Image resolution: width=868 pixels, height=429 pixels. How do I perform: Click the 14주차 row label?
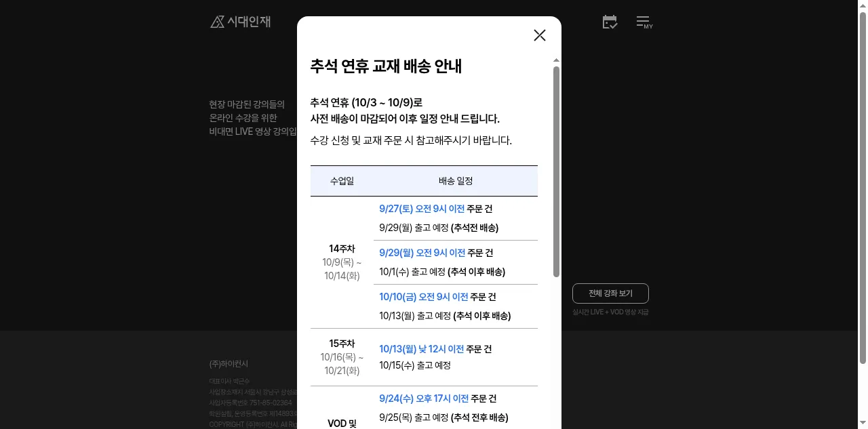pyautogui.click(x=342, y=249)
